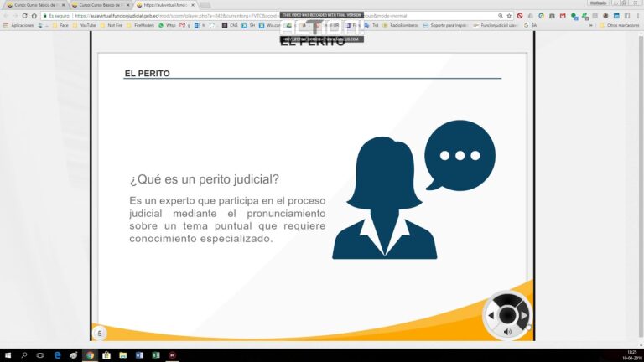Open the CNS bookmark
Image resolution: width=644 pixels, height=362 pixels.
[x=230, y=25]
